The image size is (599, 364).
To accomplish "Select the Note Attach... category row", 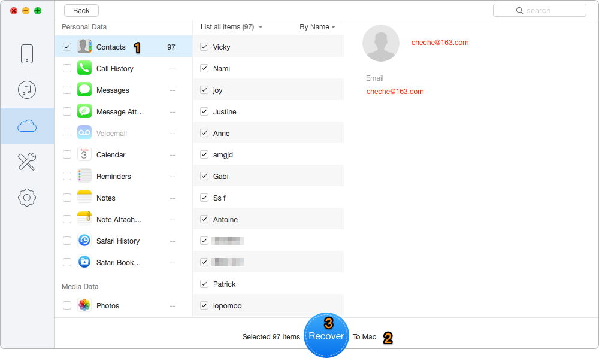I will (123, 219).
